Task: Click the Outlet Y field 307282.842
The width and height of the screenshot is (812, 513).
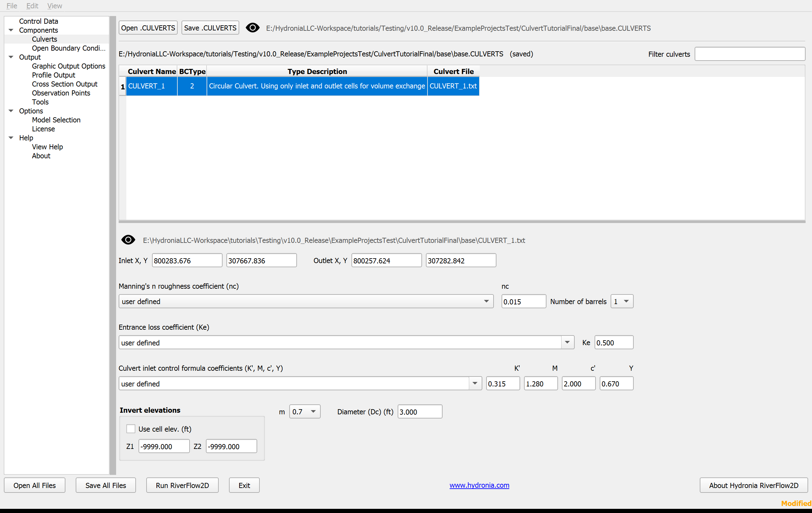Action: [461, 261]
